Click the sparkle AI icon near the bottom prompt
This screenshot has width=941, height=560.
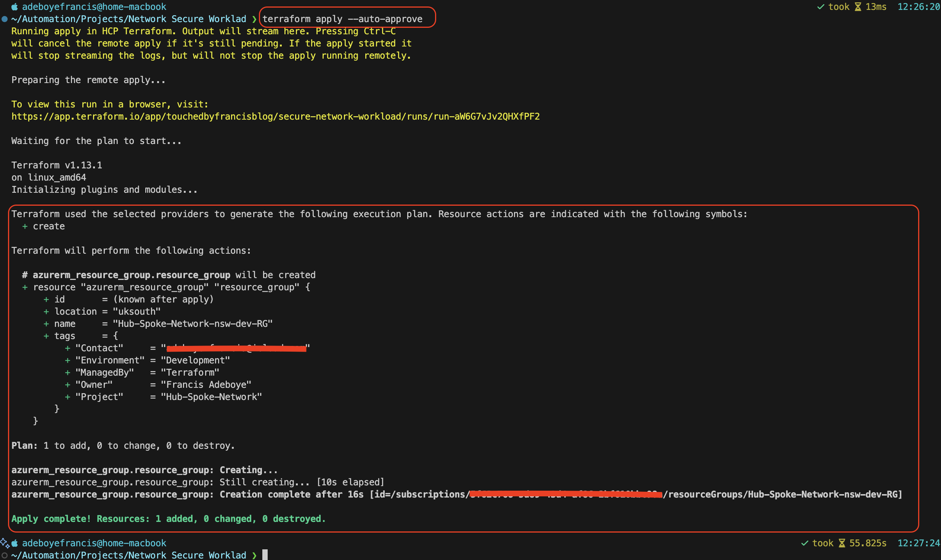click(5, 542)
